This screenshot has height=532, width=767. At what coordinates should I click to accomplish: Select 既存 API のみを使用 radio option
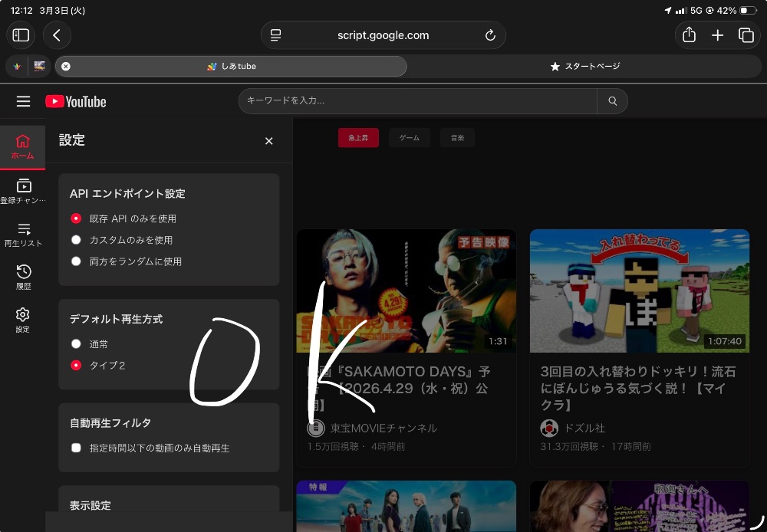tap(76, 218)
